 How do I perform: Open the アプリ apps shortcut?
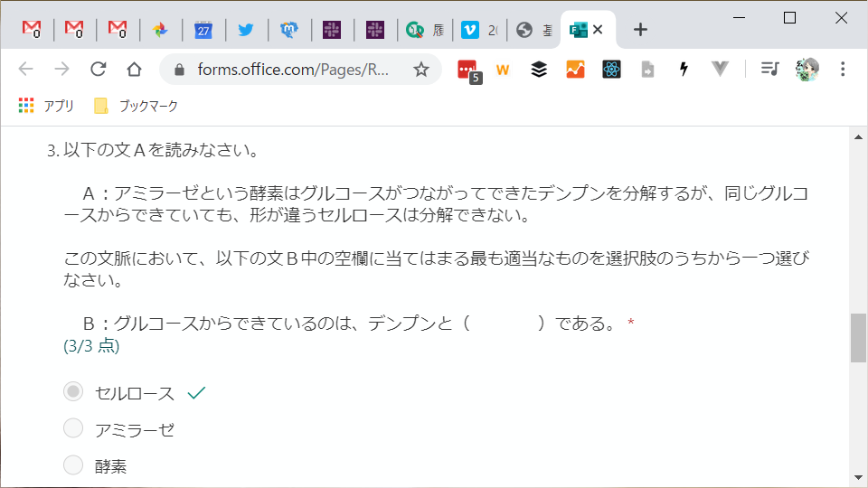click(46, 106)
